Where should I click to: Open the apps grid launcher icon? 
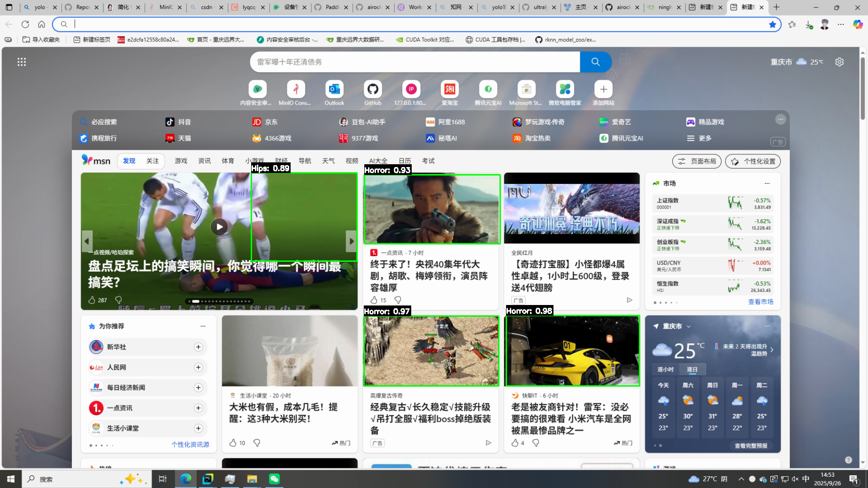click(x=22, y=62)
